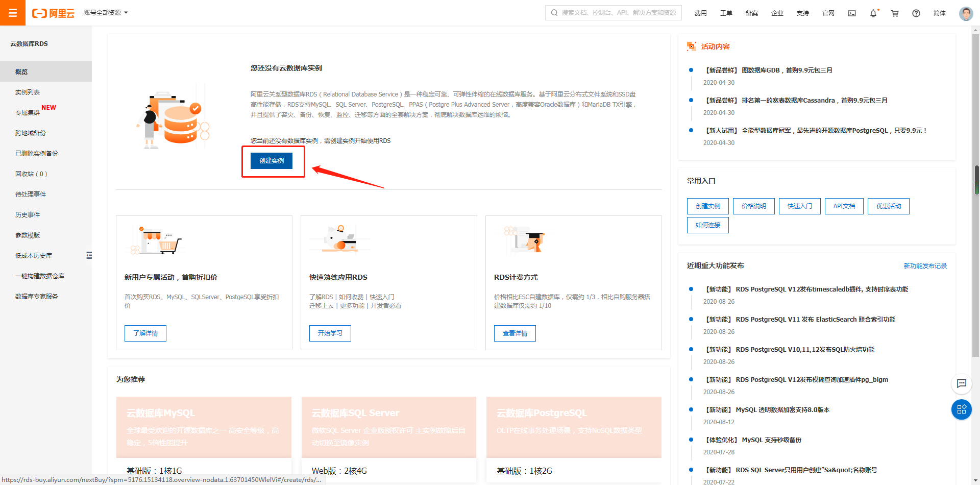Screen dimensions: 980x485
Task: Open the floating chat feedback icon
Action: pos(962,383)
